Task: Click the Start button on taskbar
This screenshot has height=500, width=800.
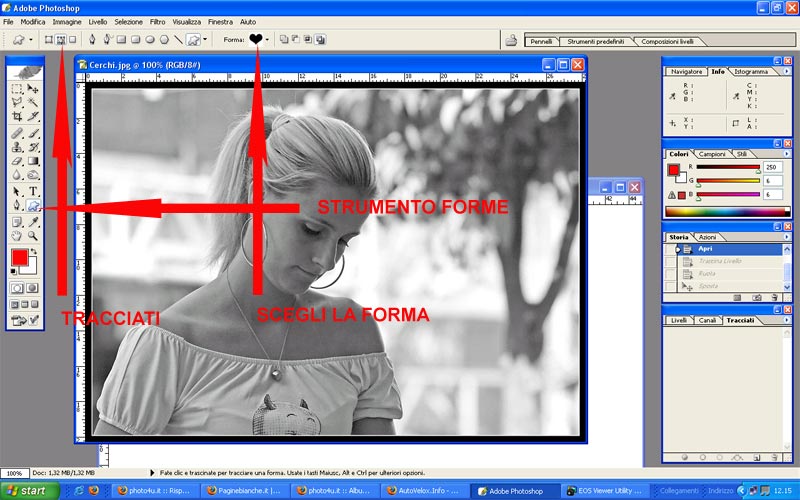Action: (x=30, y=491)
